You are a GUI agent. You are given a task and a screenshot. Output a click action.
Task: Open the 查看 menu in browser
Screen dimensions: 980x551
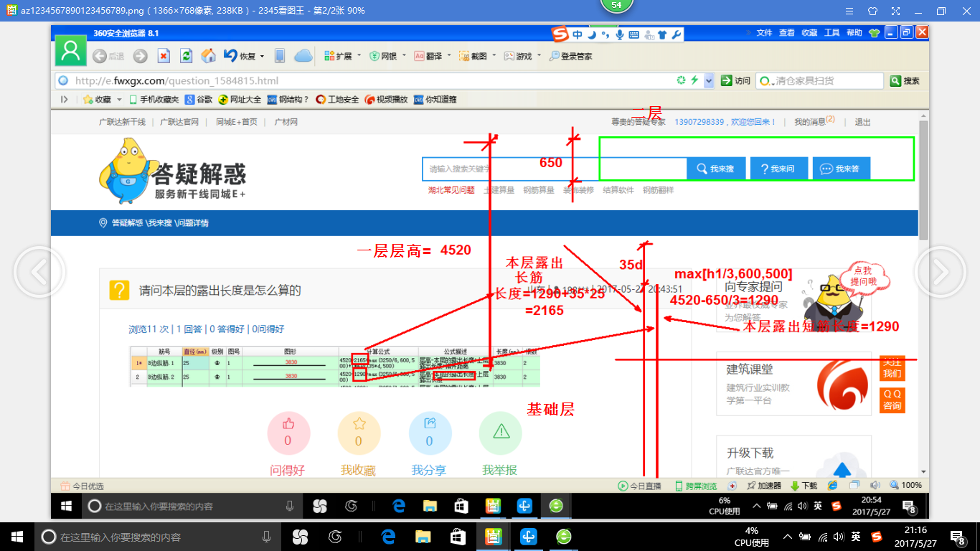click(x=787, y=33)
